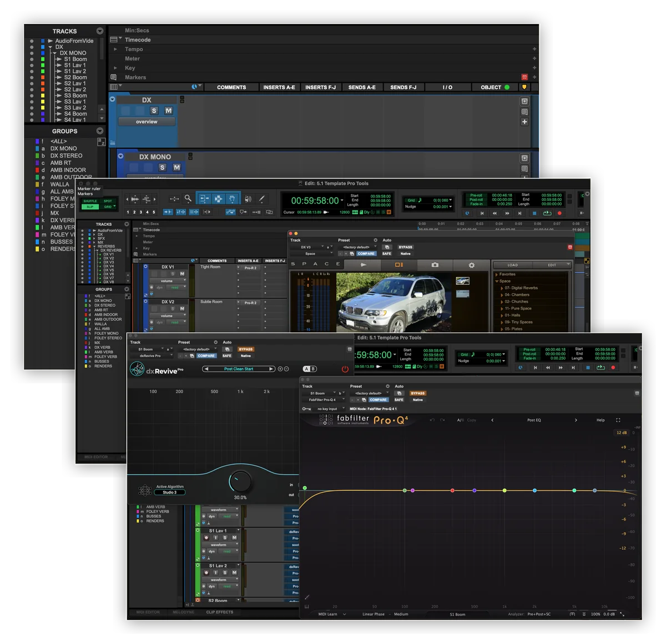Click the INSERTS A-E column header
This screenshot has height=644, width=666.
[x=279, y=87]
